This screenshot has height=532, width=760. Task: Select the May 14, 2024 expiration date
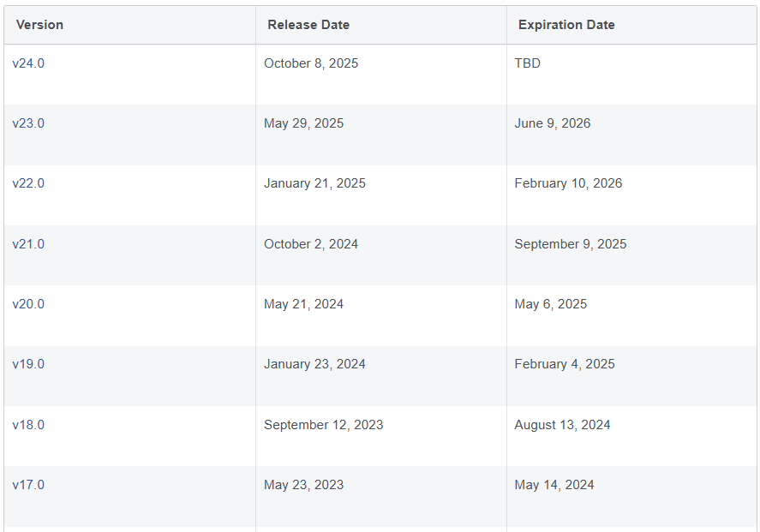pos(554,485)
